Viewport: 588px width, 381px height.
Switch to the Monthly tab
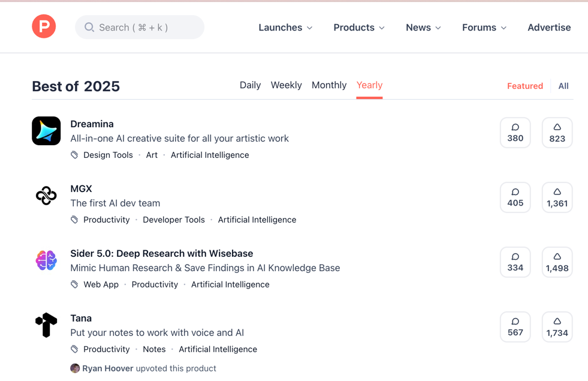point(328,85)
